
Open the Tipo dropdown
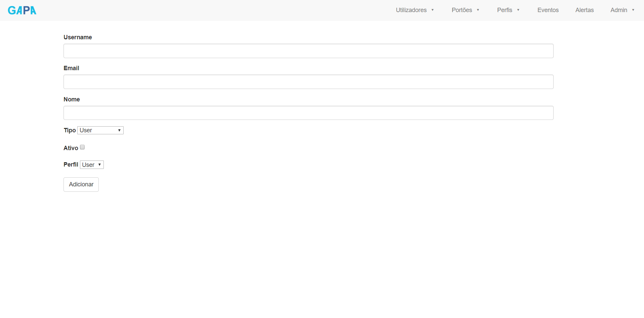tap(100, 130)
